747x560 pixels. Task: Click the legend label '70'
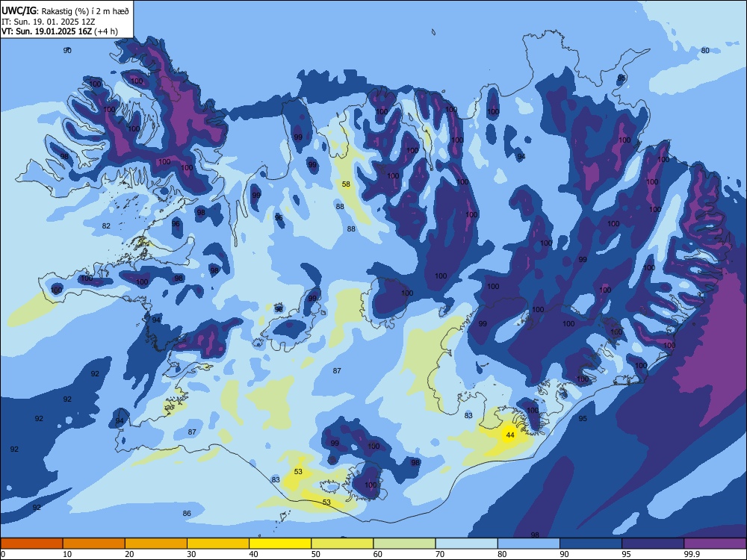click(x=440, y=554)
